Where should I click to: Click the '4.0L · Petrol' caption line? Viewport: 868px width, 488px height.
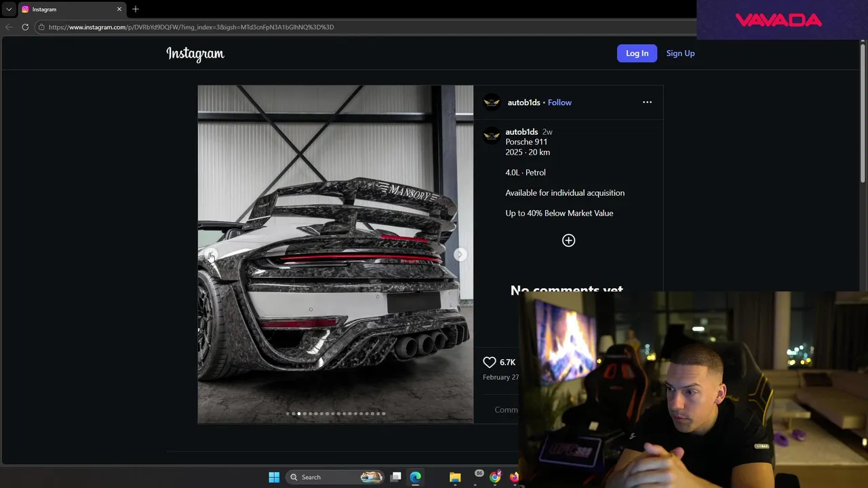[x=526, y=172]
